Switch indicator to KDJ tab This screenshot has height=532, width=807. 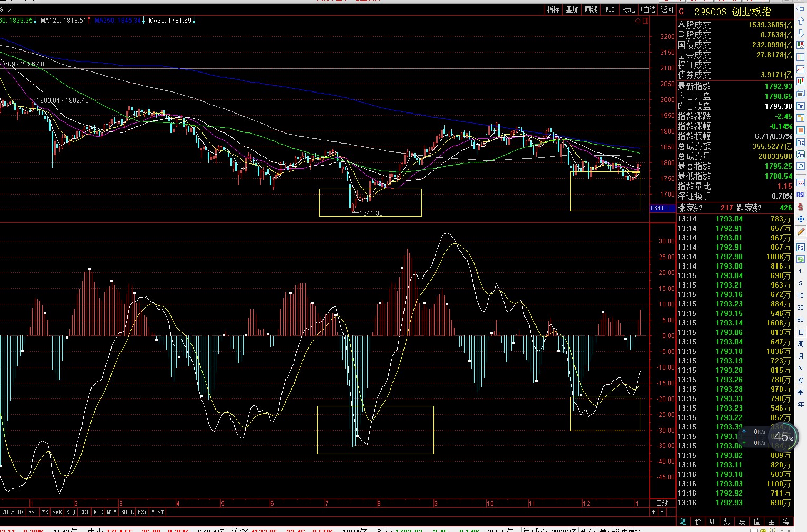tap(71, 512)
